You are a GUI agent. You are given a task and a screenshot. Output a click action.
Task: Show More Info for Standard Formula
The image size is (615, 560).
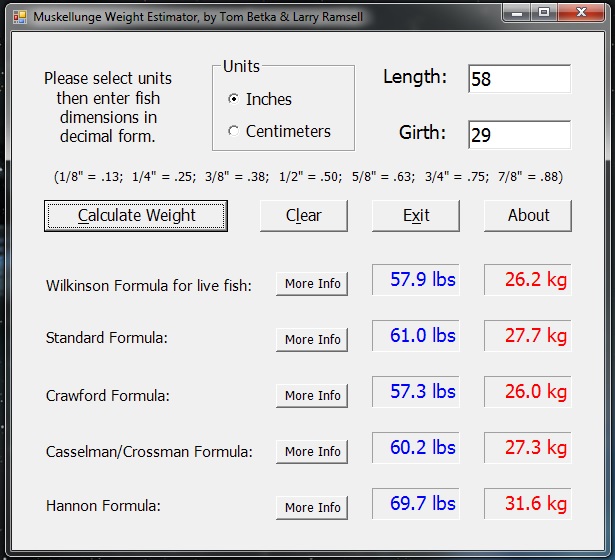coord(312,340)
